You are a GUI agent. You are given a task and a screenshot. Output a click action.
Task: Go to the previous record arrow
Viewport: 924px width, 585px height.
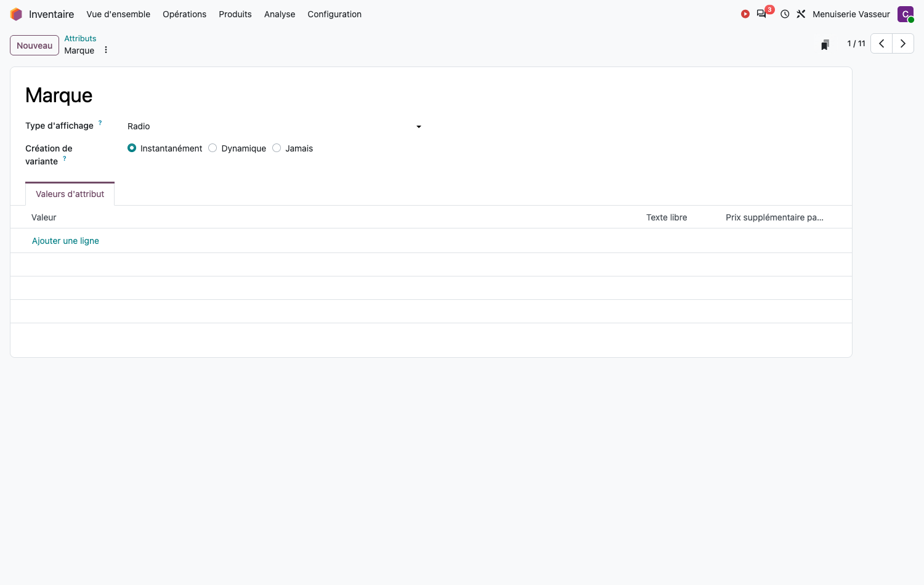tap(881, 44)
